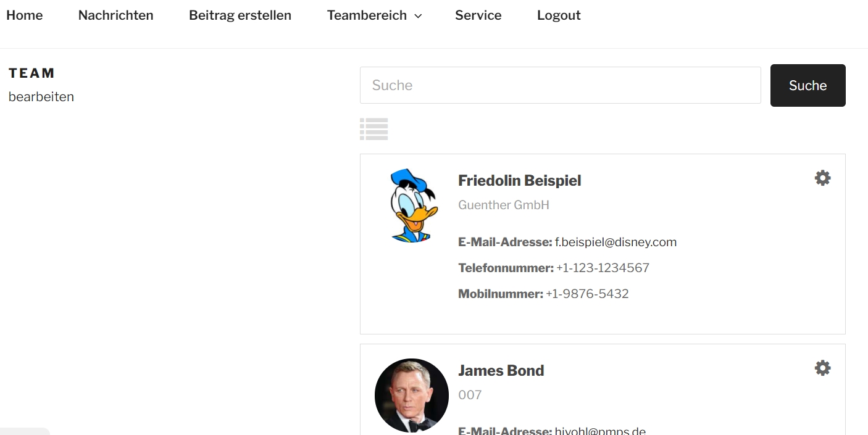Viewport: 868px width, 435px height.
Task: Open Nachrichten in the navigation
Action: [115, 15]
